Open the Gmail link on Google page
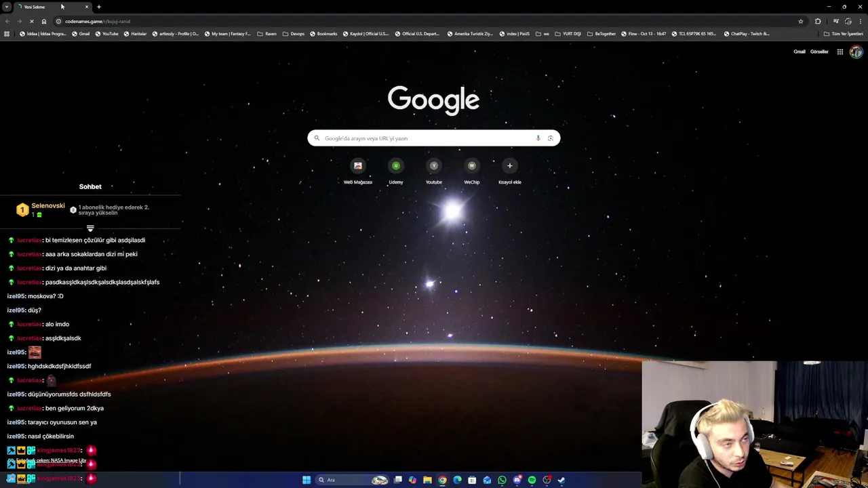Image resolution: width=868 pixels, height=488 pixels. 800,52
